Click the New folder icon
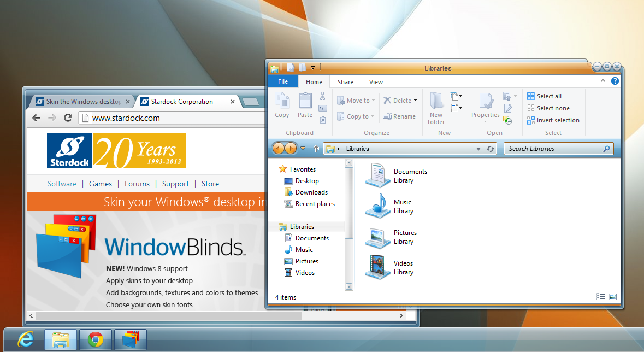 point(436,101)
